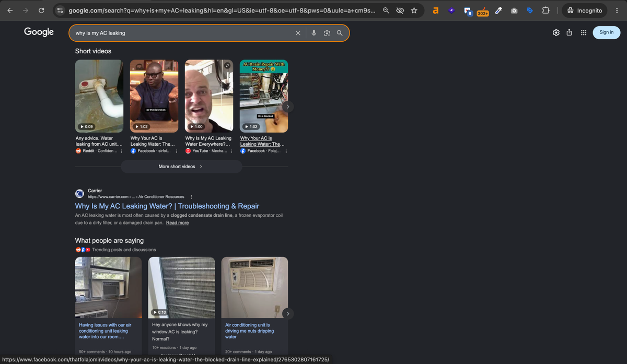Open Chrome's three-dot menu
The width and height of the screenshot is (627, 364).
(x=617, y=10)
